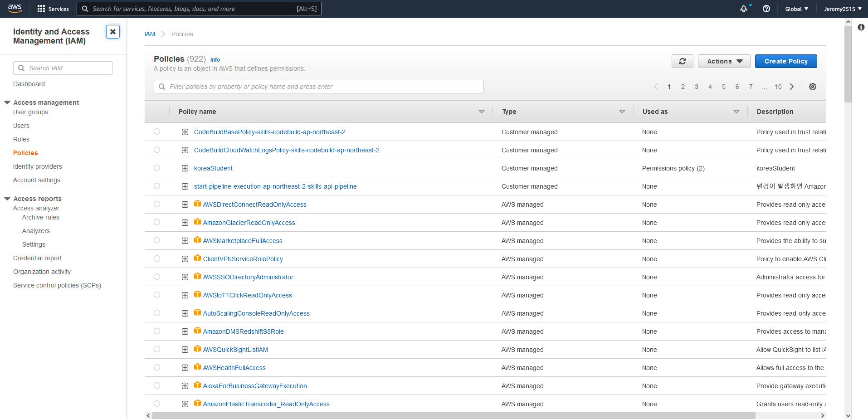Open the Used as column filter arrow
The image size is (868, 419).
coord(736,112)
